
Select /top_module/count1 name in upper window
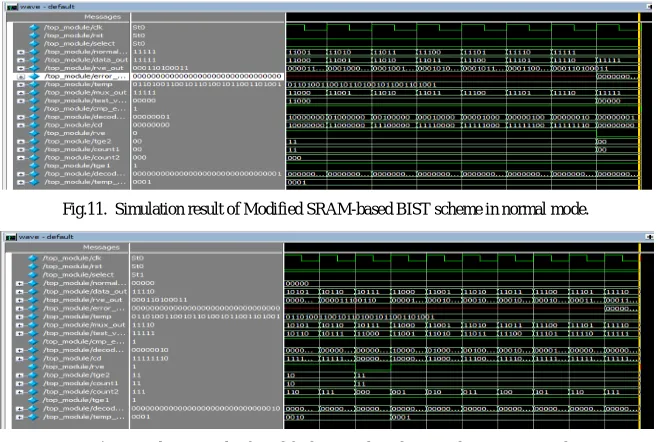click(82, 149)
